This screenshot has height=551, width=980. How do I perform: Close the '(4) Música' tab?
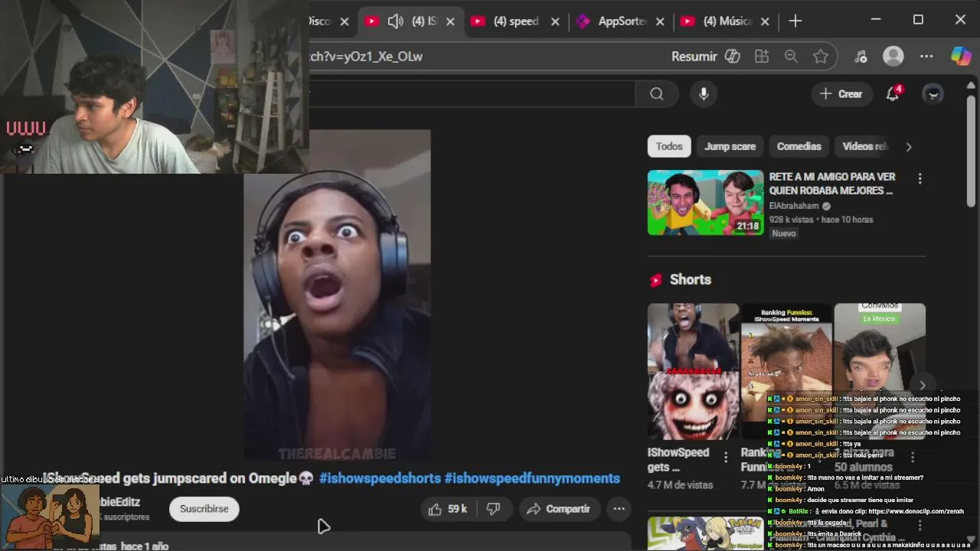pyautogui.click(x=766, y=21)
